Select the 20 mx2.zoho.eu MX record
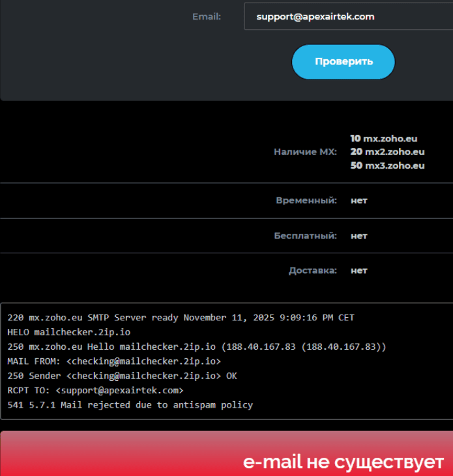The image size is (453, 476). (387, 152)
